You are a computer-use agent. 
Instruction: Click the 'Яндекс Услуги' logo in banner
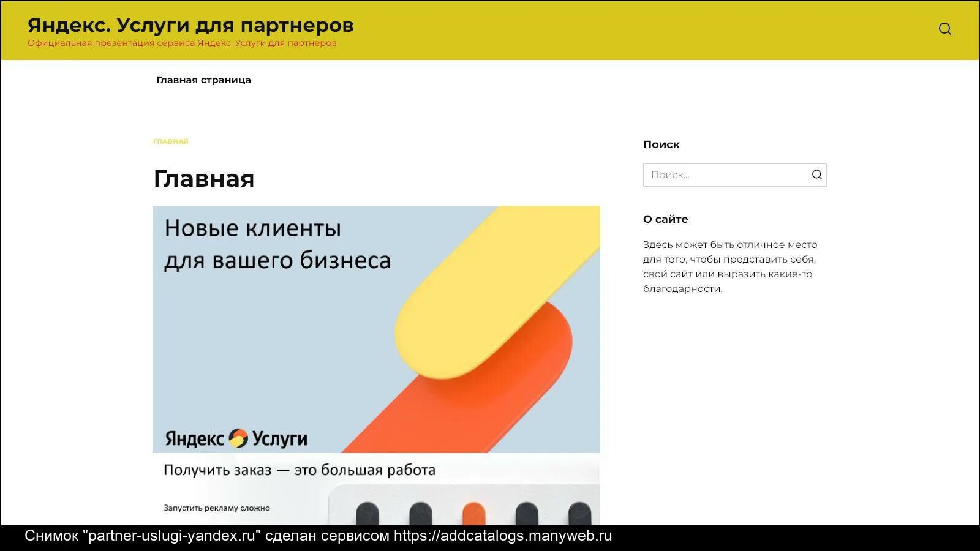click(x=236, y=438)
